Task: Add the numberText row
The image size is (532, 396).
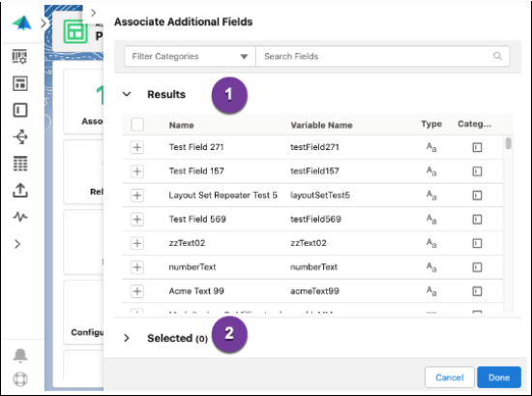Action: coord(137,267)
